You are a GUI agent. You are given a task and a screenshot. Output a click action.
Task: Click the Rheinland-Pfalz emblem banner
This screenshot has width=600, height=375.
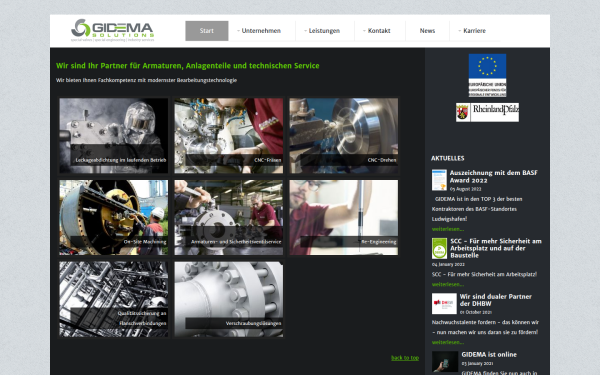pos(487,112)
